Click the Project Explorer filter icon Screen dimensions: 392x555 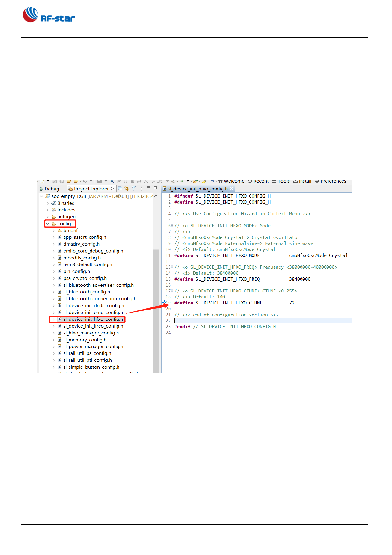click(134, 189)
